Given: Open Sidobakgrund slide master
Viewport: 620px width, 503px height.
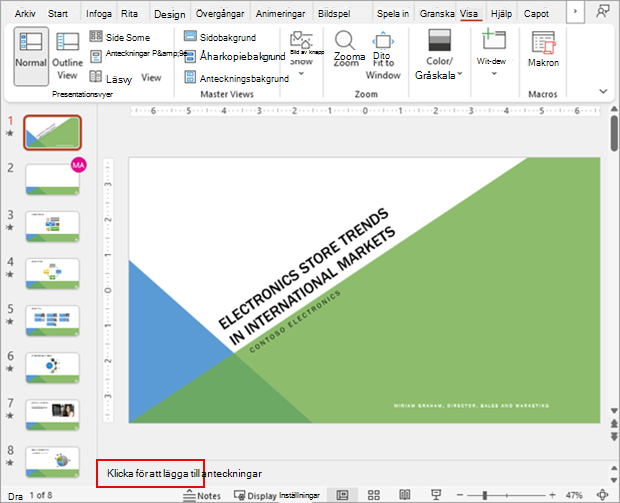Looking at the screenshot, I should tap(220, 37).
